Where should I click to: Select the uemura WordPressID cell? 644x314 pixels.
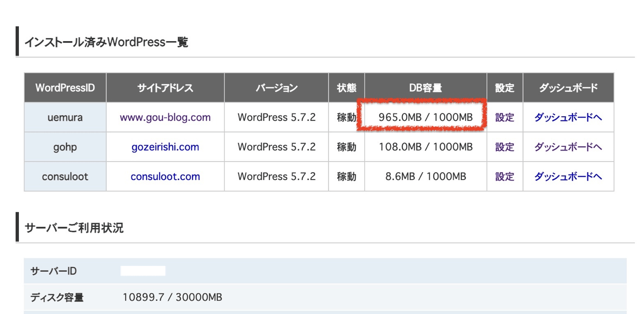(65, 117)
